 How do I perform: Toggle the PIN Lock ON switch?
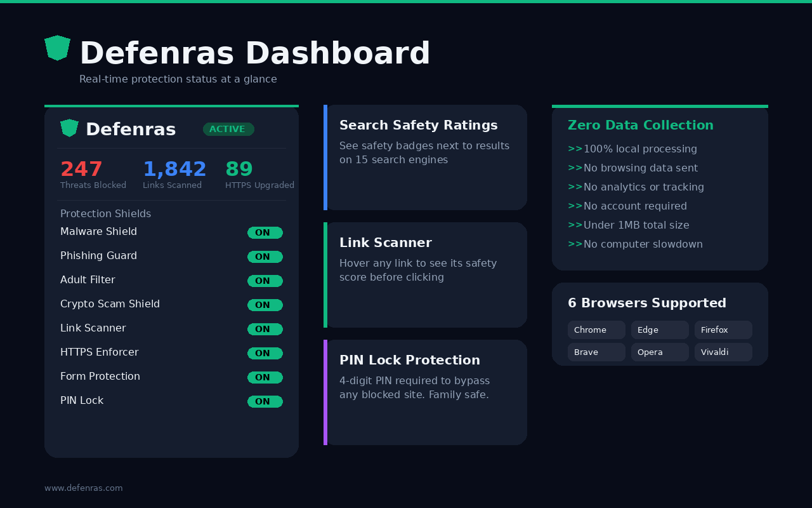265,401
